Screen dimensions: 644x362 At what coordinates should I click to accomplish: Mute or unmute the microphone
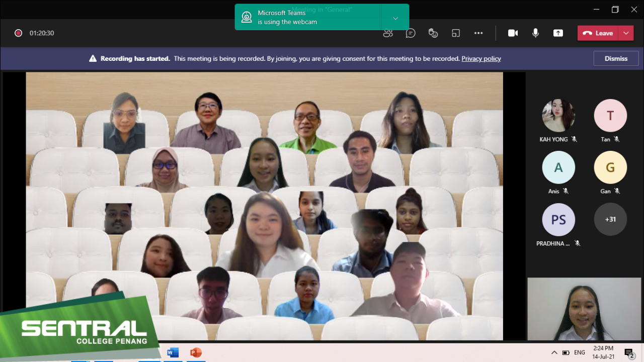pyautogui.click(x=536, y=33)
